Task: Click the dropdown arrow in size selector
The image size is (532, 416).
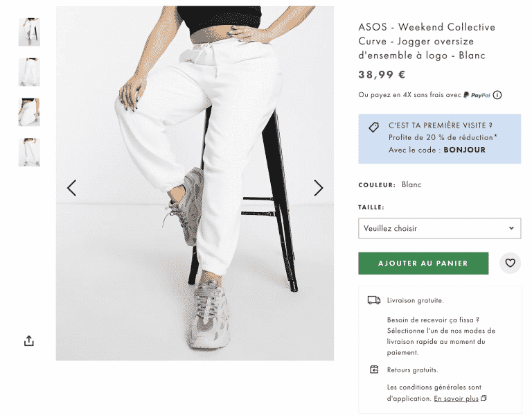Action: click(x=511, y=228)
